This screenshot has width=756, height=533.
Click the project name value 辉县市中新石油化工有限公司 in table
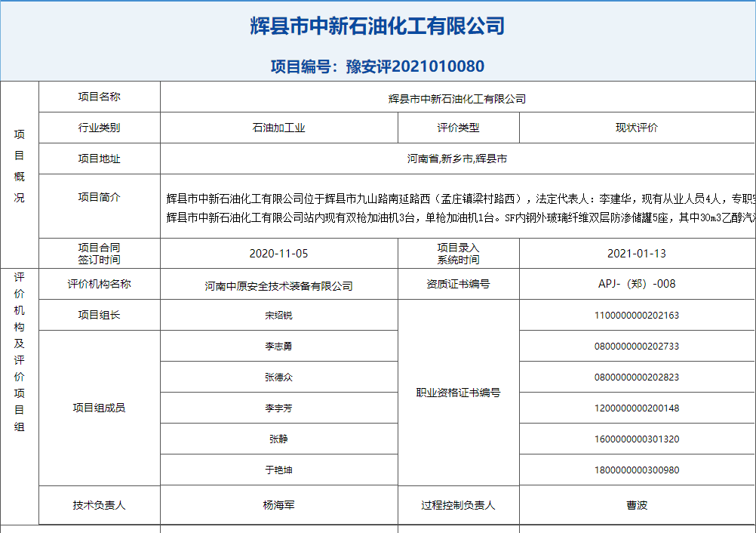tap(457, 99)
